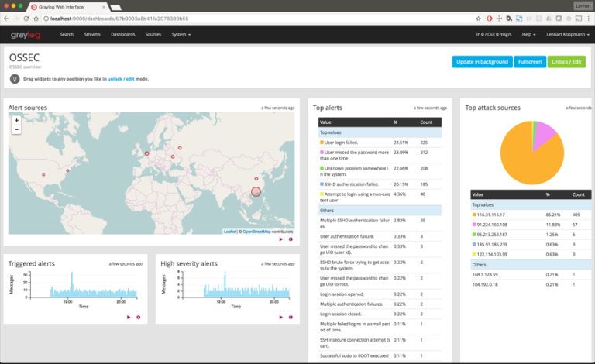Click the IP 185.93.185.239
The height and width of the screenshot is (364, 595).
(492, 245)
